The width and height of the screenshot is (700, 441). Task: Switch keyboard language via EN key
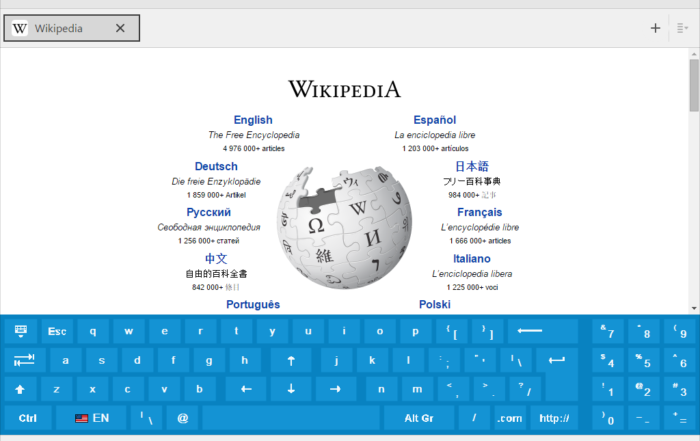(x=92, y=418)
